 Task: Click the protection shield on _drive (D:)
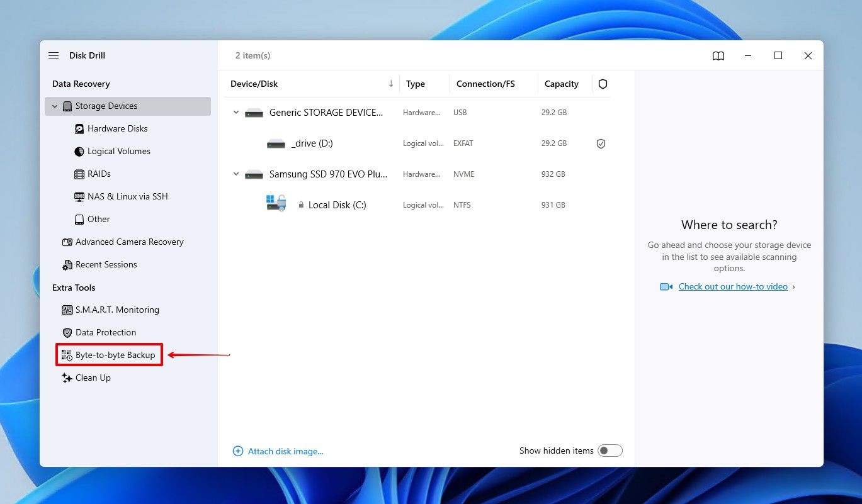pos(601,143)
